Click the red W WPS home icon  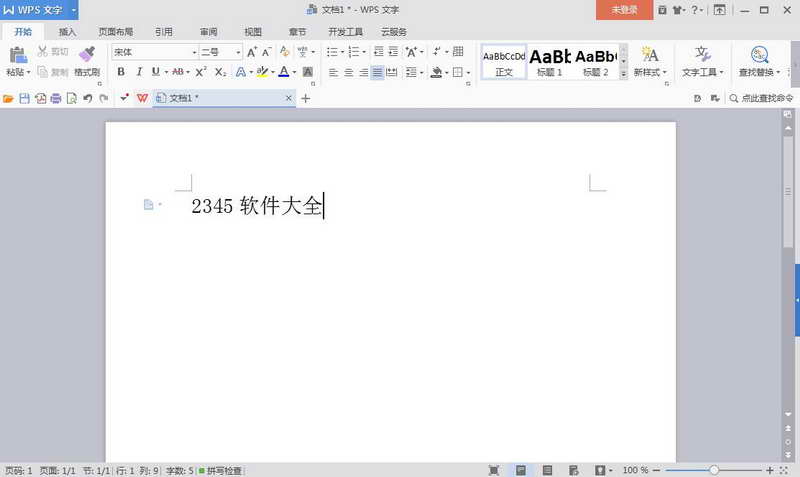[142, 98]
